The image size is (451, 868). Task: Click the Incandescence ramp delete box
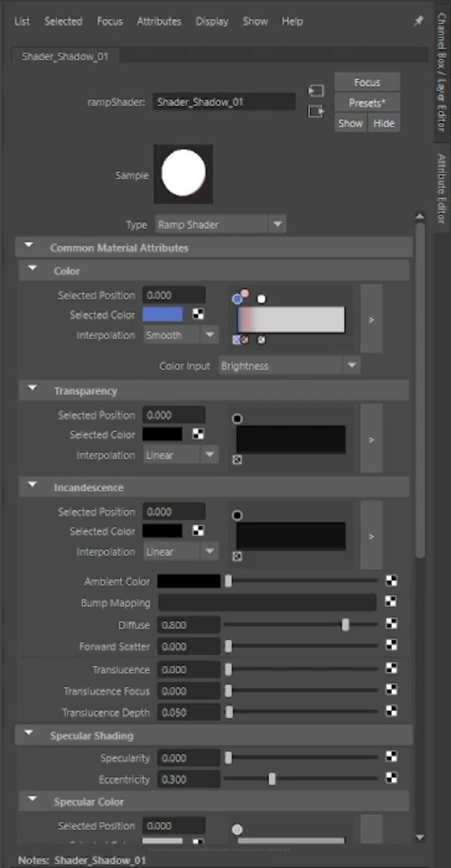[x=237, y=556]
